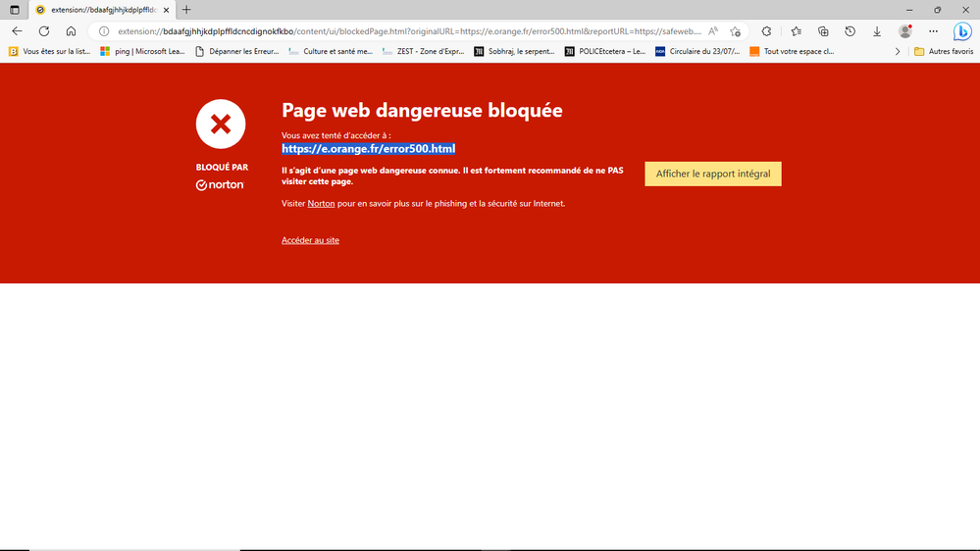980x551 pixels.
Task: Restore down the browser window
Action: (938, 10)
